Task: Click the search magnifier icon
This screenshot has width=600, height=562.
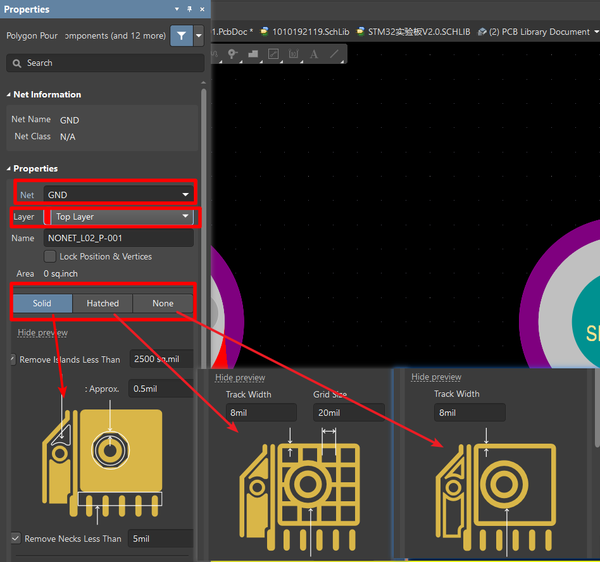Action: [17, 63]
